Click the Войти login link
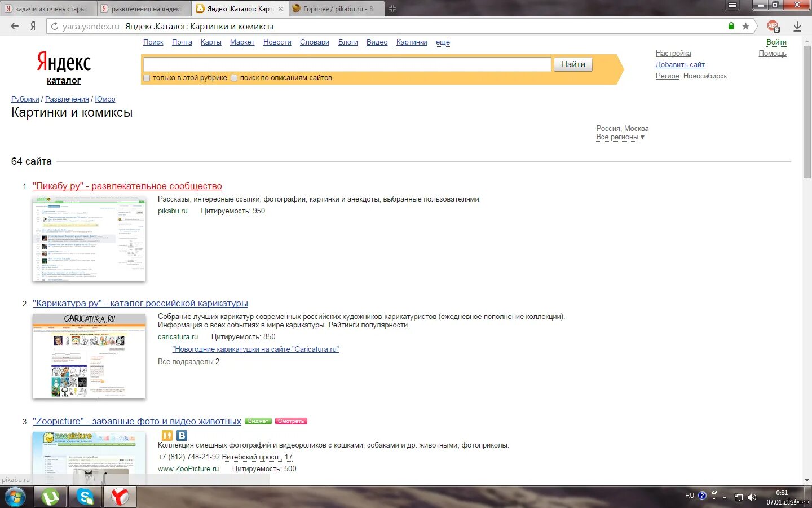The image size is (812, 508). pyautogui.click(x=776, y=42)
